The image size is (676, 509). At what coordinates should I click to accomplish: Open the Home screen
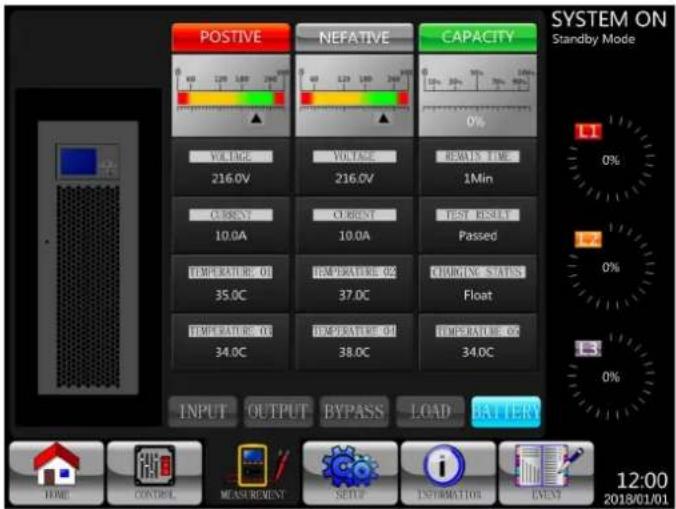56,473
